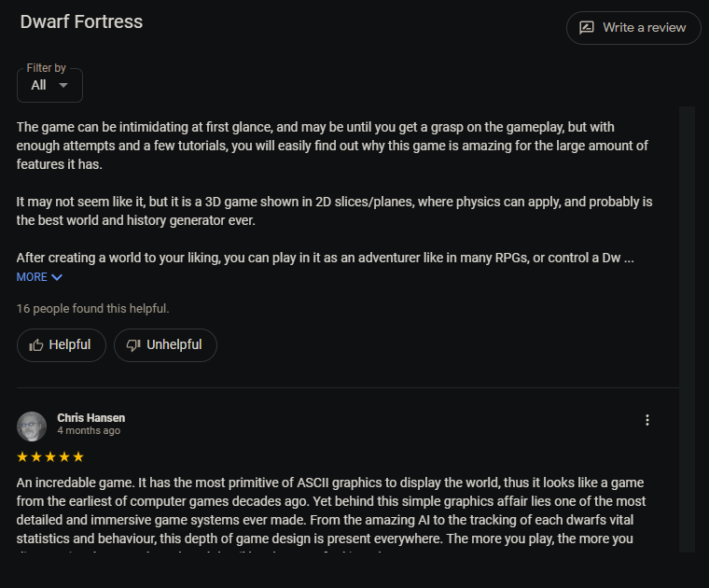Select the All filter combo box
Viewport: 709px width, 588px height.
pyautogui.click(x=49, y=85)
